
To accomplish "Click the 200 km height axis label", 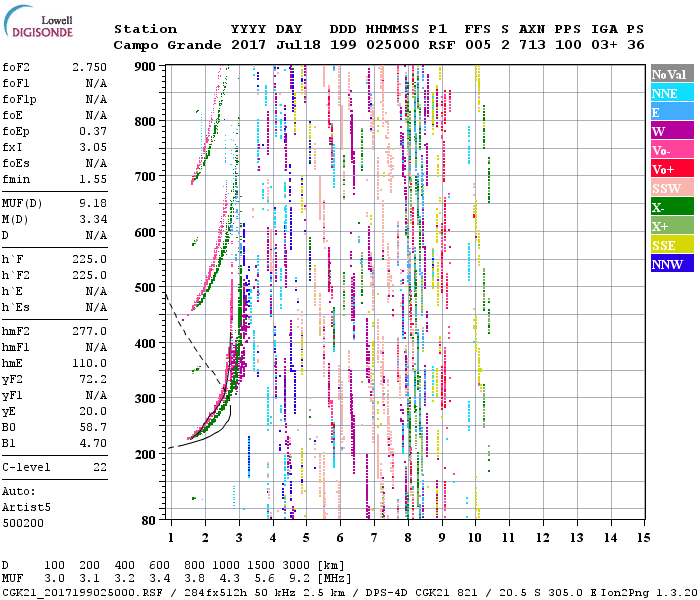I will (145, 454).
